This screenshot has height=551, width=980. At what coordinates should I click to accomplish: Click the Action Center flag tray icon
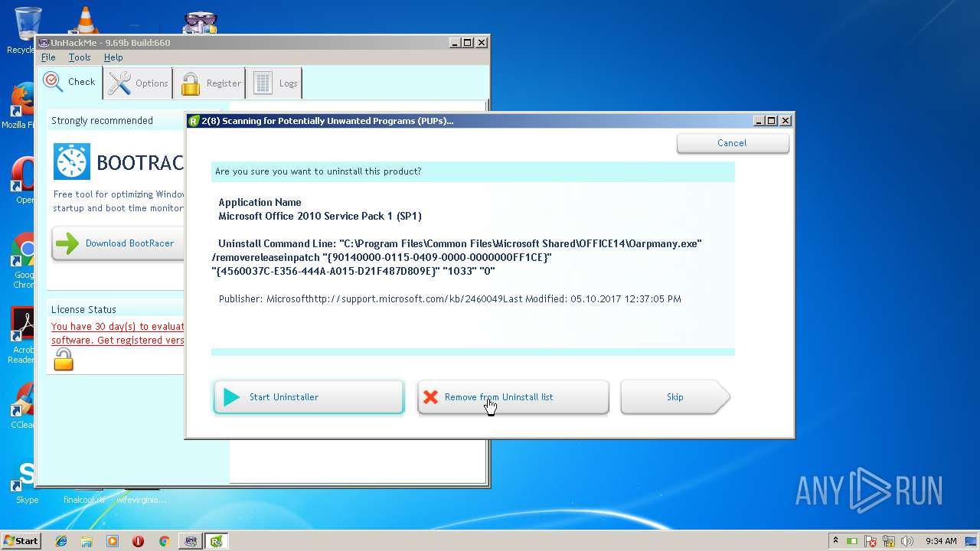click(871, 541)
